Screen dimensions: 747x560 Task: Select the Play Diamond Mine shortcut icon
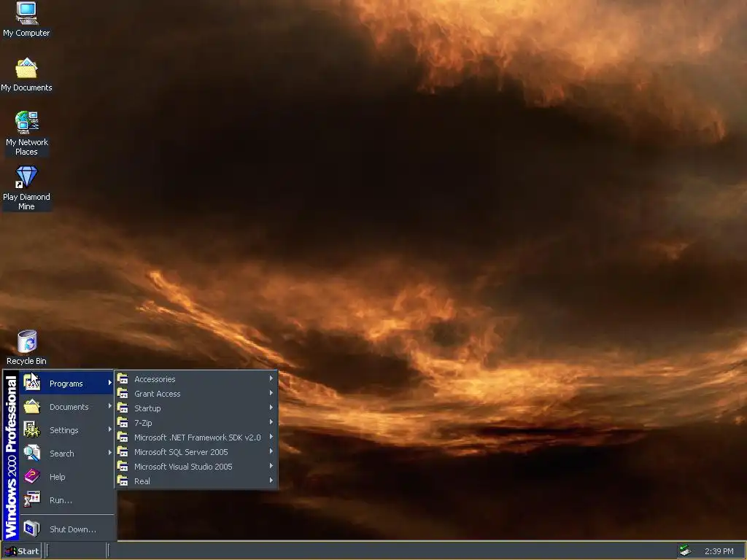click(x=27, y=176)
